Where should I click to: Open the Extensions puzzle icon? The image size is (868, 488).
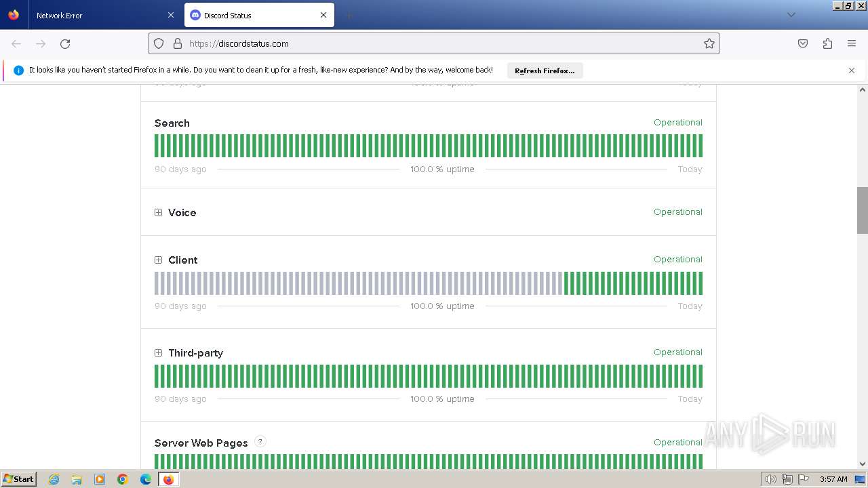[827, 43]
